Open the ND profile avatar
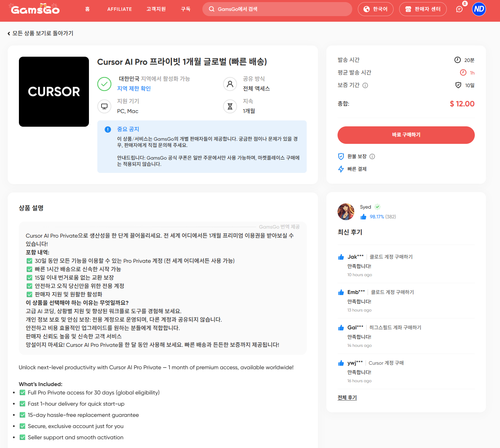The width and height of the screenshot is (500, 448). [479, 9]
